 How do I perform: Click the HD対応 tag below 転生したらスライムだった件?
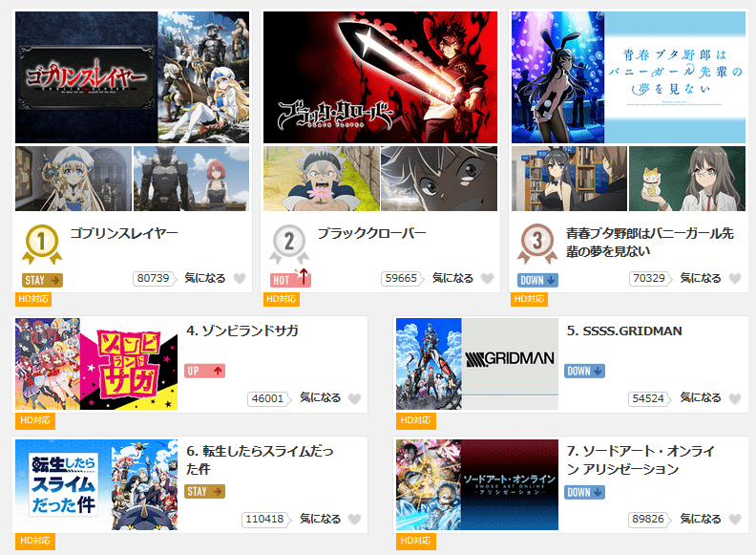pyautogui.click(x=35, y=541)
